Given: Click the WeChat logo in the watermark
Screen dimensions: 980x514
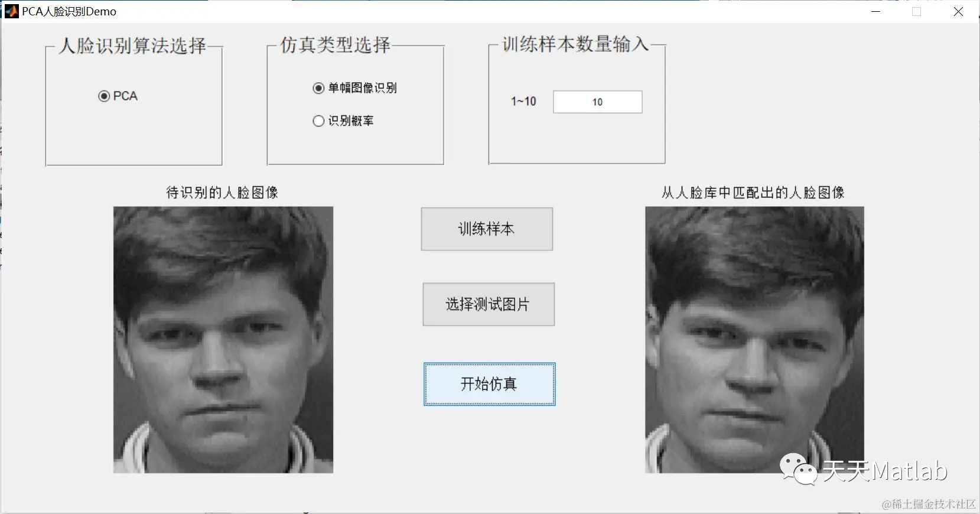Looking at the screenshot, I should 799,469.
